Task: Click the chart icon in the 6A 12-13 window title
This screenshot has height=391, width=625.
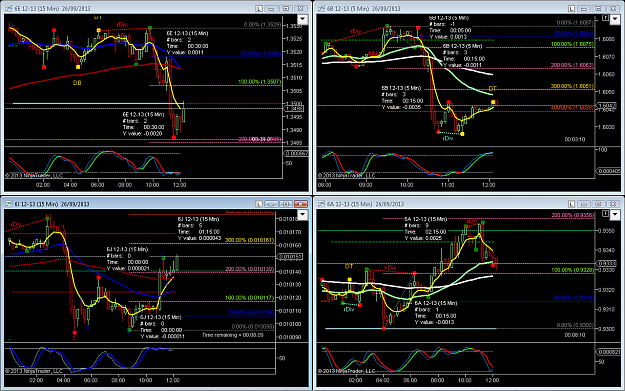Action: click(x=320, y=204)
